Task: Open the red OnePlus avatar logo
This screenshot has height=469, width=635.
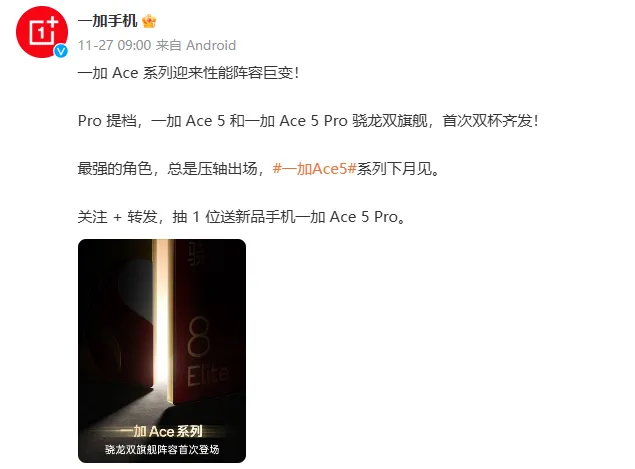Action: pos(42,32)
